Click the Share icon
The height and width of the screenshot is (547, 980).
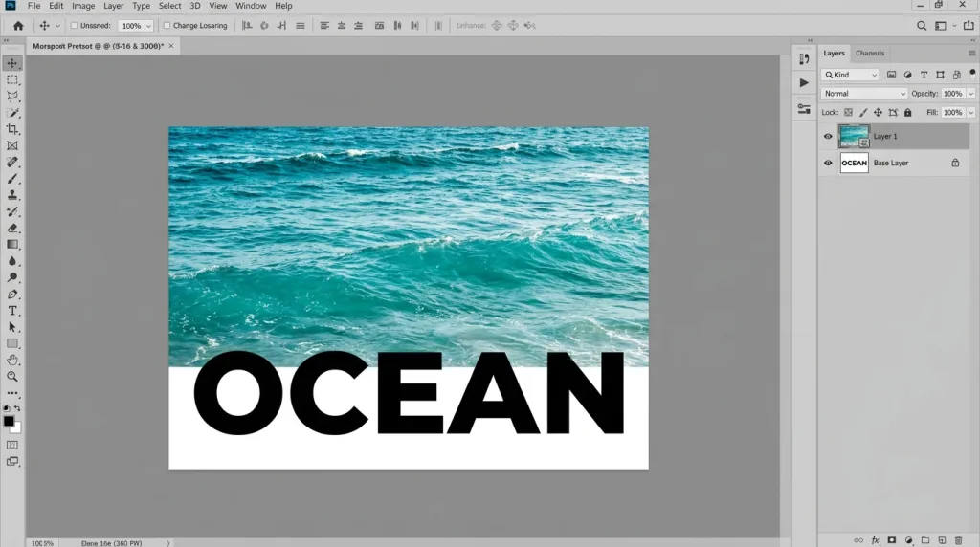969,26
